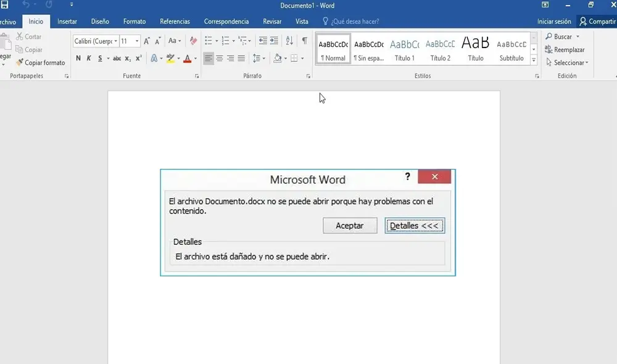Click Iniciar sesión in the title bar
The height and width of the screenshot is (364, 617).
[553, 20]
